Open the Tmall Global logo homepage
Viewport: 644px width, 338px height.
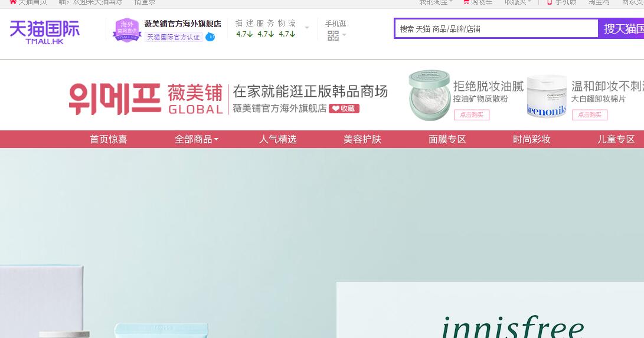pos(44,32)
